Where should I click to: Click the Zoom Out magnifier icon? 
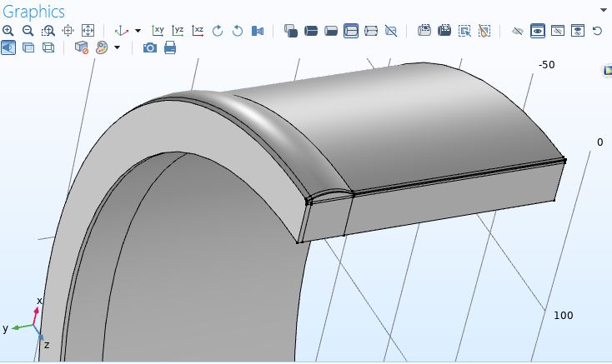click(x=28, y=31)
